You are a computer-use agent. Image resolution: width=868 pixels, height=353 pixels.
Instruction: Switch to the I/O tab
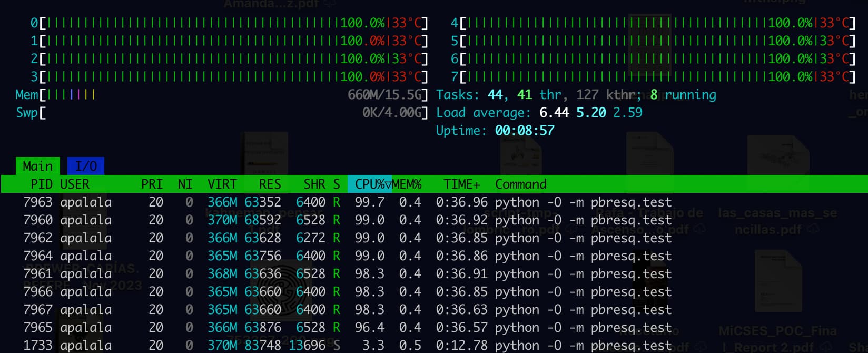pos(86,166)
